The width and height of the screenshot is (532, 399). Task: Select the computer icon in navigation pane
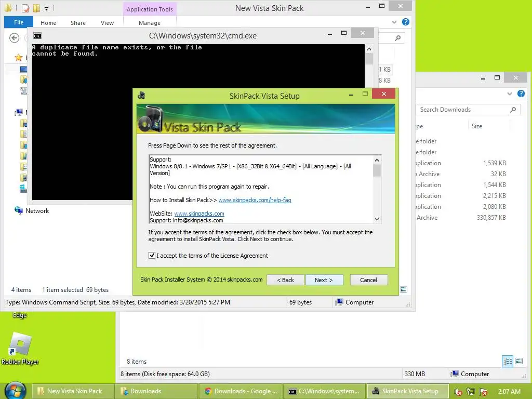(19, 112)
